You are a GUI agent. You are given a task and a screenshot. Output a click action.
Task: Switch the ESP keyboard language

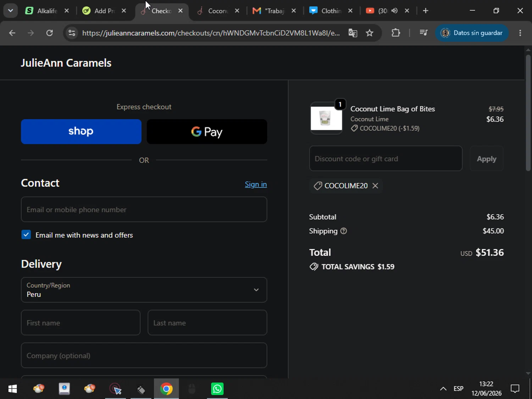coord(458,389)
